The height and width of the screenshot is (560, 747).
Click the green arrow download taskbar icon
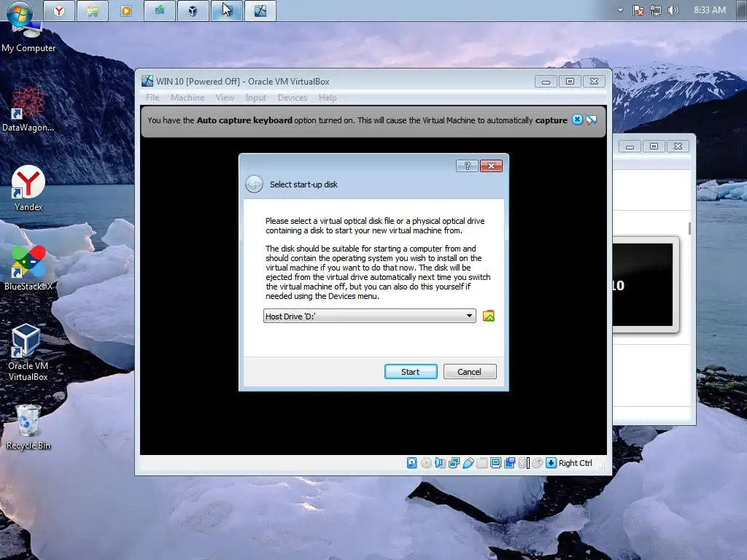click(159, 10)
